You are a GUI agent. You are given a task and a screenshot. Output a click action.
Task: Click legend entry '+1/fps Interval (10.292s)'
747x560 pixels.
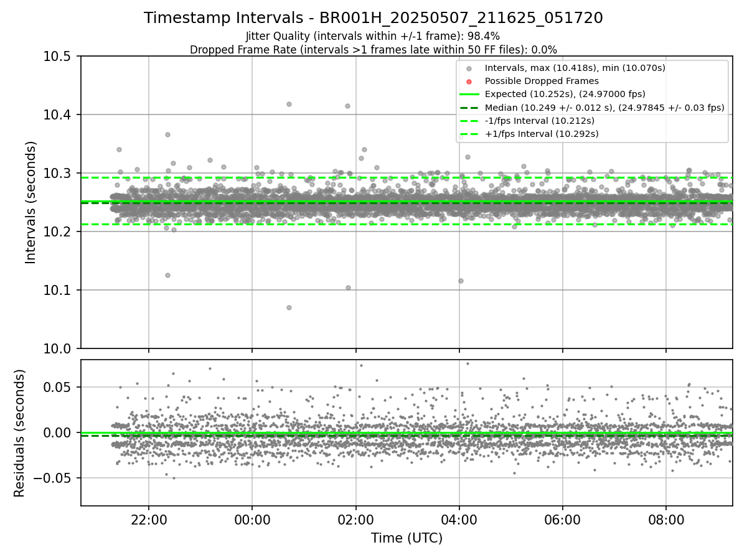pyautogui.click(x=542, y=133)
